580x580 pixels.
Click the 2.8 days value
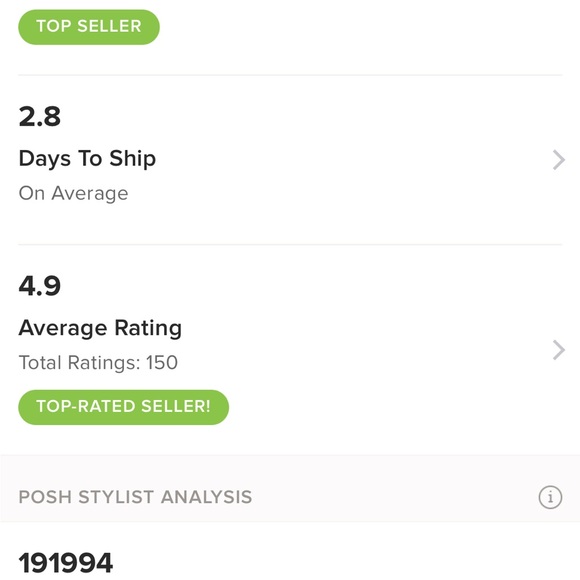pyautogui.click(x=40, y=117)
